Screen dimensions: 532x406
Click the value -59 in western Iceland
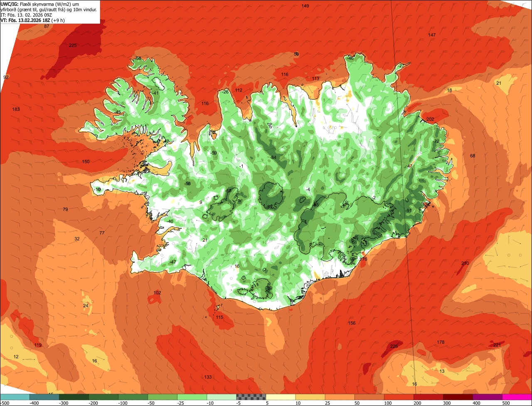(x=214, y=153)
